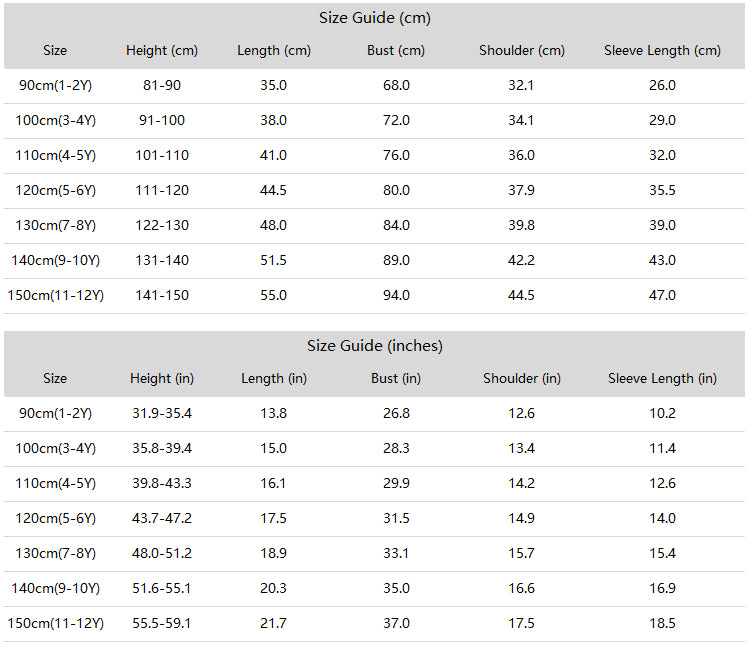Click the 44.5 length value in cm table
The width and height of the screenshot is (751, 648).
273,191
